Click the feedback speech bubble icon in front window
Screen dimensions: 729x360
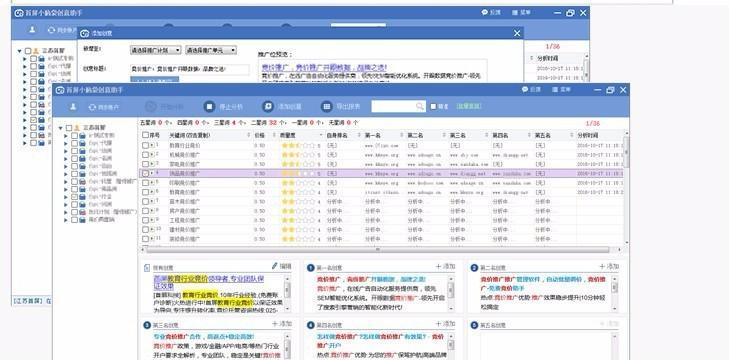pos(525,89)
